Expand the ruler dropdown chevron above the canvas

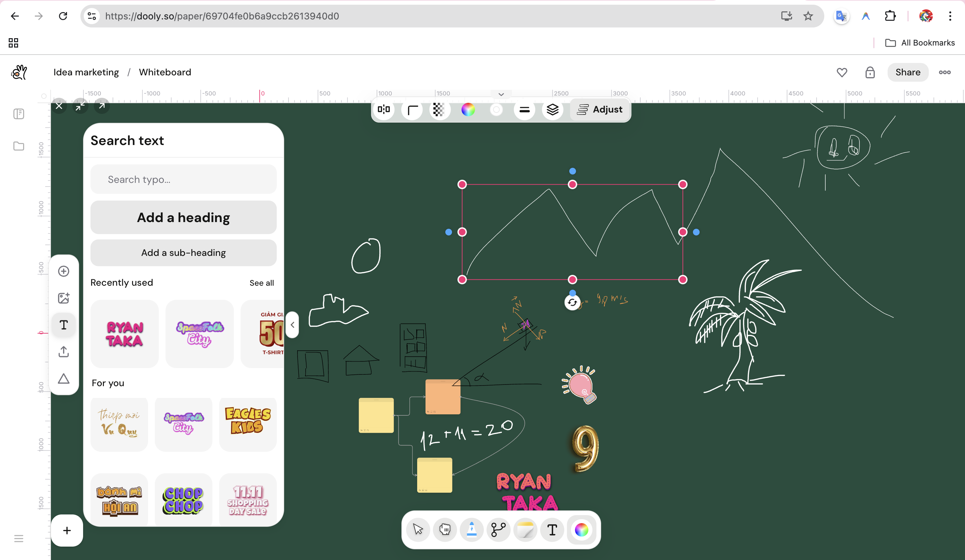coord(501,94)
